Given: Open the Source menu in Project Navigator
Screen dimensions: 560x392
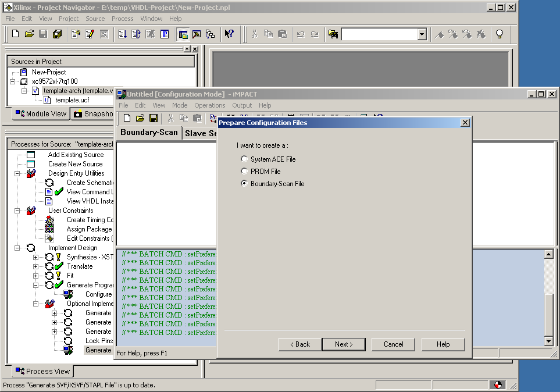Looking at the screenshot, I should coord(95,19).
